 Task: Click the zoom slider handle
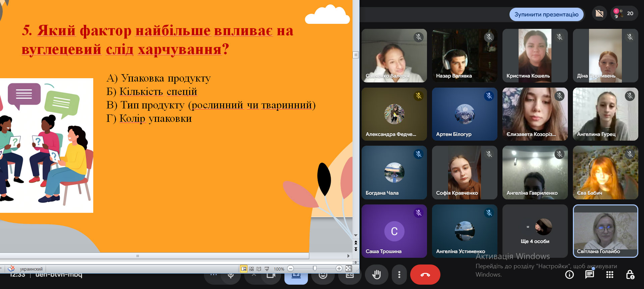[x=315, y=269]
